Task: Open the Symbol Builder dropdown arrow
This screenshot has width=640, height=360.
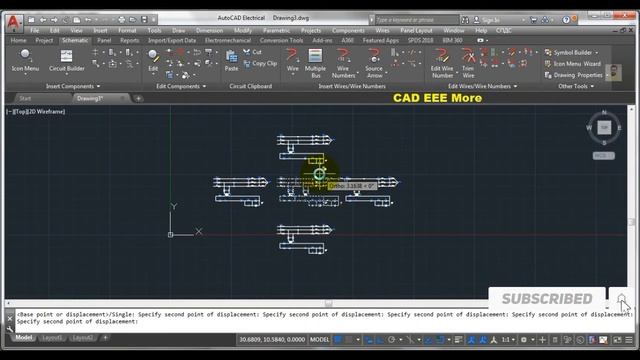Action: [597, 53]
